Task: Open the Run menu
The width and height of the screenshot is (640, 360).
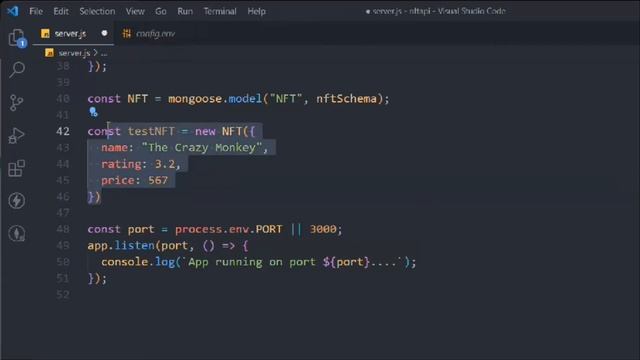Action: click(185, 11)
